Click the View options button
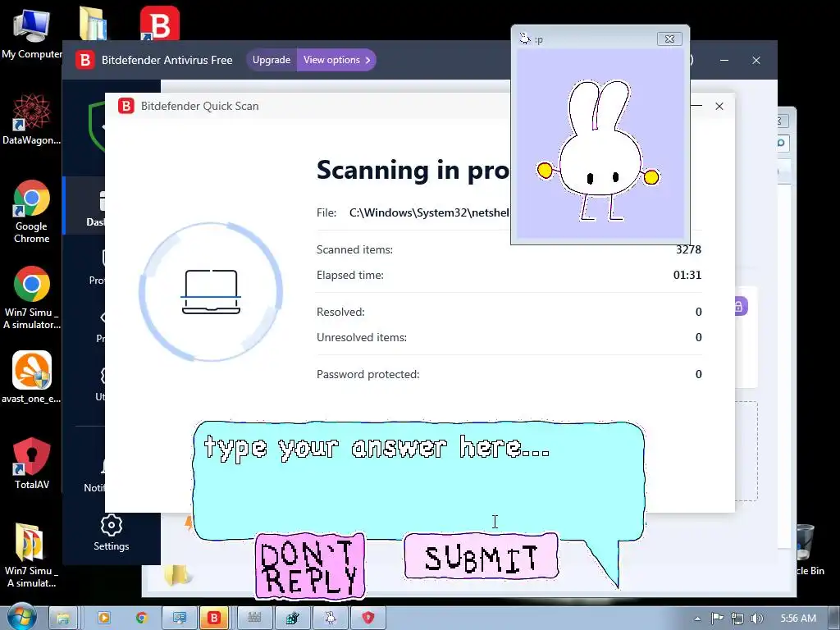 click(x=336, y=60)
